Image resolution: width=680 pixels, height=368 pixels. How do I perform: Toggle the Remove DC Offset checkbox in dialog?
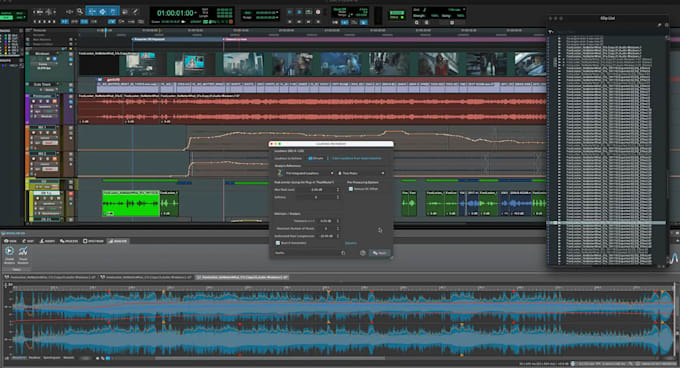(351, 189)
